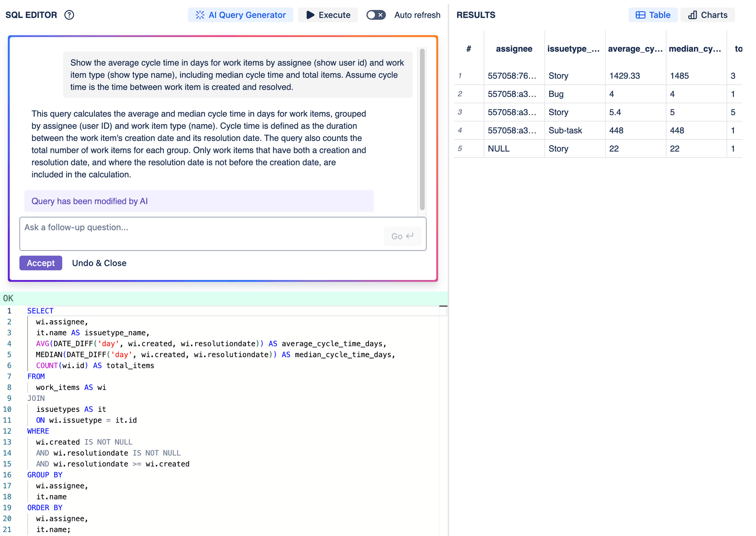Screen dimensions: 756x536
Task: Toggle the Auto refresh switch
Action: [376, 15]
